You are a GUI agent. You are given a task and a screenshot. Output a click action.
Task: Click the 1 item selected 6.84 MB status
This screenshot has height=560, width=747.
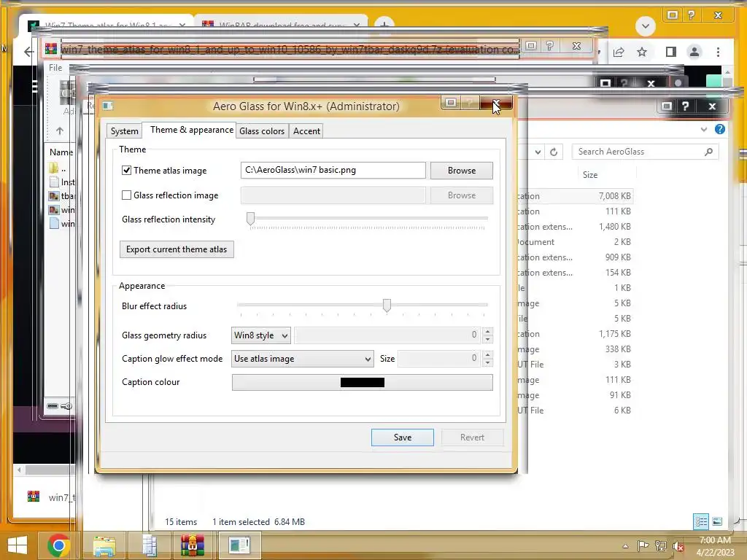tap(258, 522)
